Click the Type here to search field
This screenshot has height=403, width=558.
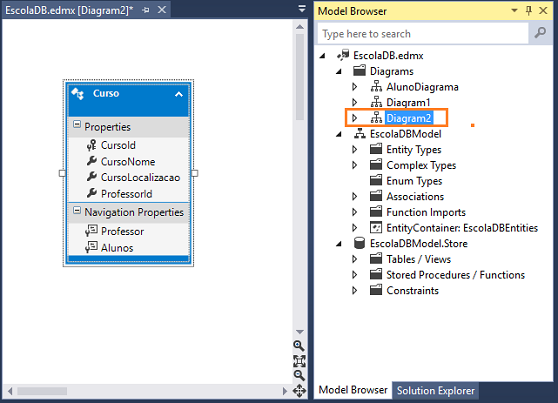pos(423,33)
